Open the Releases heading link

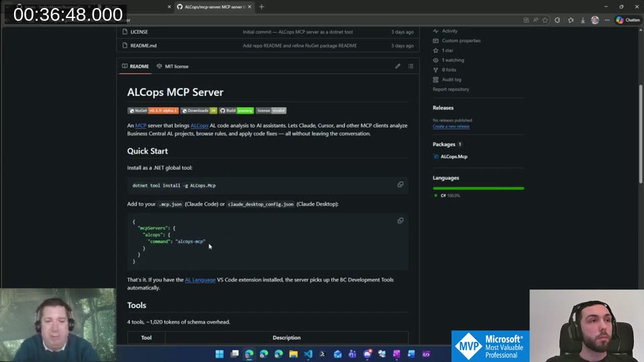443,108
